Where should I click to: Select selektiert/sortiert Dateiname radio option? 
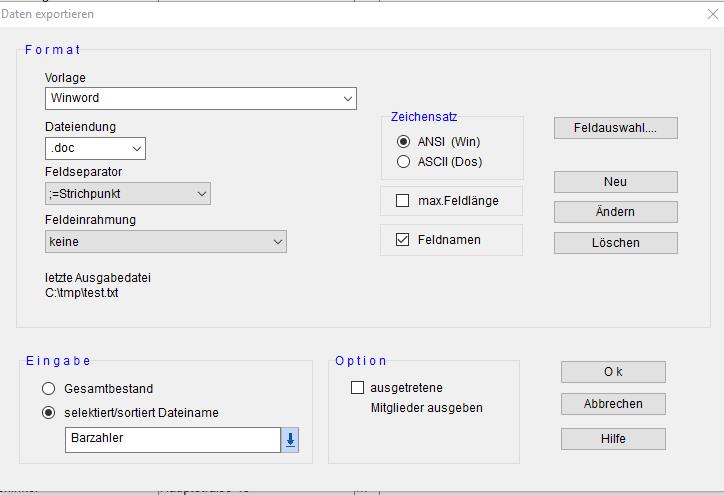(x=48, y=412)
